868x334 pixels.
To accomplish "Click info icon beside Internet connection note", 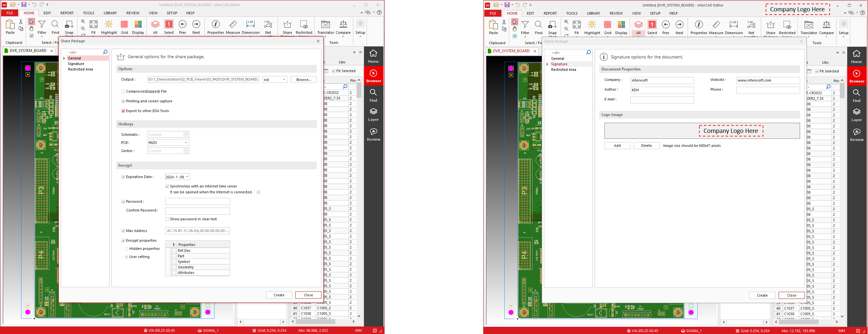I will click(x=258, y=192).
